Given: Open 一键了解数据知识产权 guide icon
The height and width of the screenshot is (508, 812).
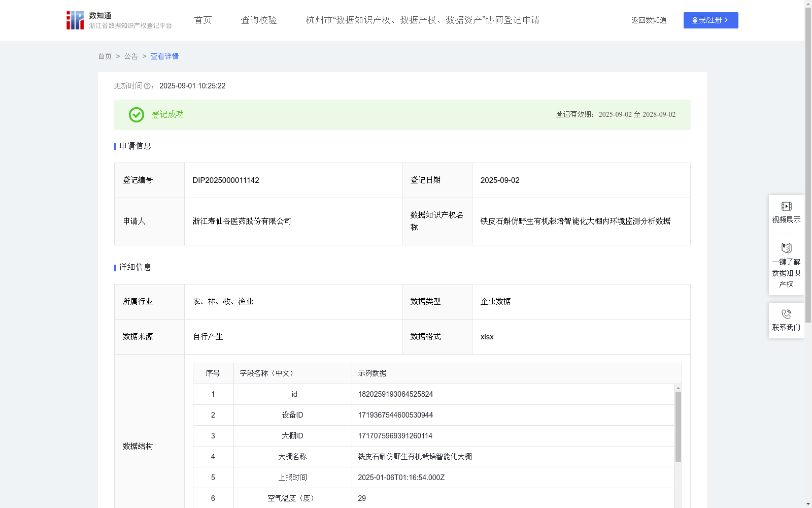Looking at the screenshot, I should 786,248.
